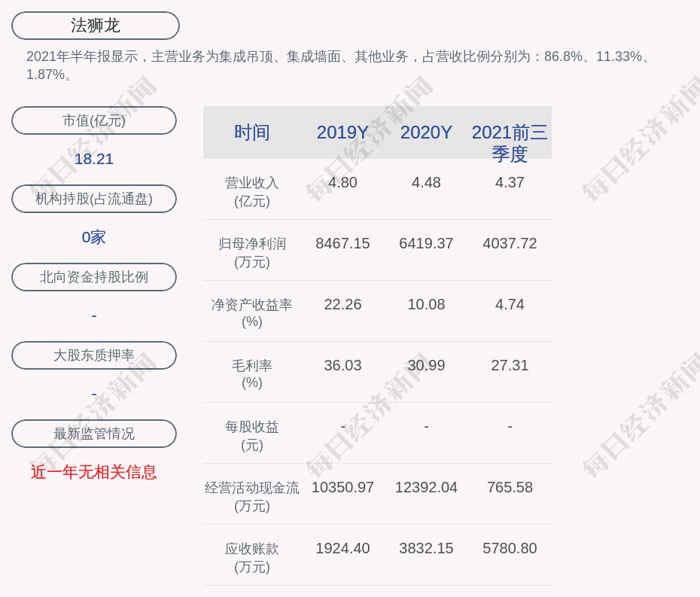Click the 毛利率(%) row label
Image resolution: width=700 pixels, height=597 pixels.
(x=252, y=374)
